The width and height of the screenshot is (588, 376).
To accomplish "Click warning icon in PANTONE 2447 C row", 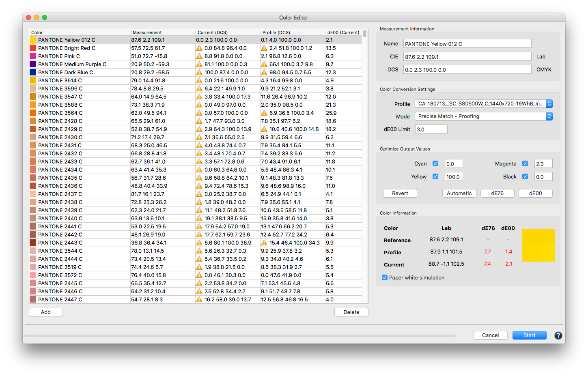I will pos(199,299).
